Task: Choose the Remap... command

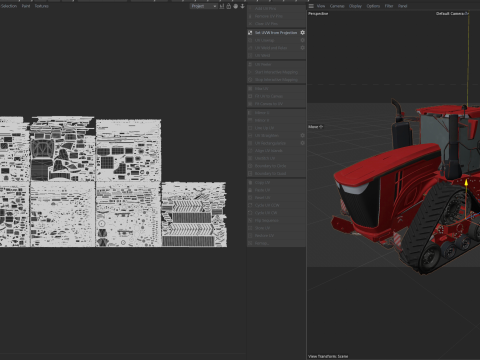Action: pos(276,243)
